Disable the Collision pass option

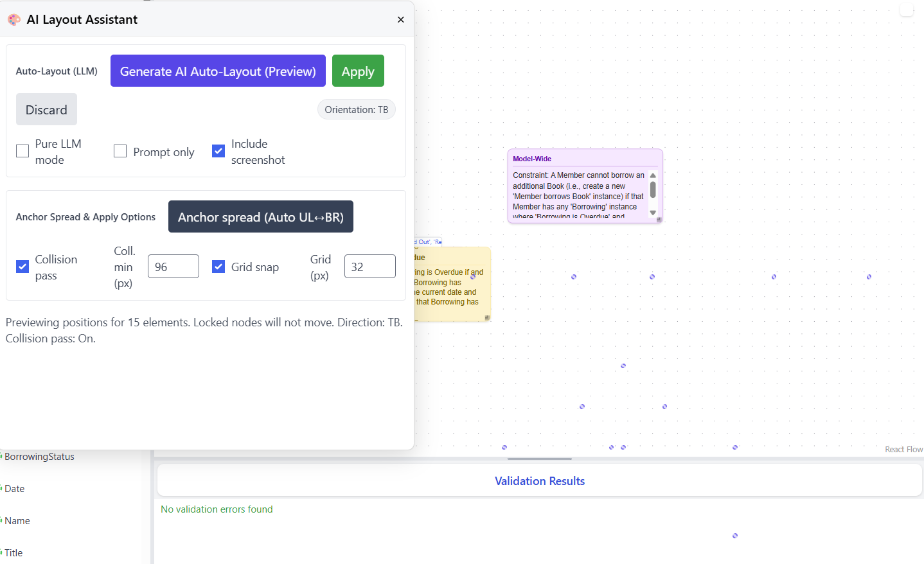pos(22,266)
